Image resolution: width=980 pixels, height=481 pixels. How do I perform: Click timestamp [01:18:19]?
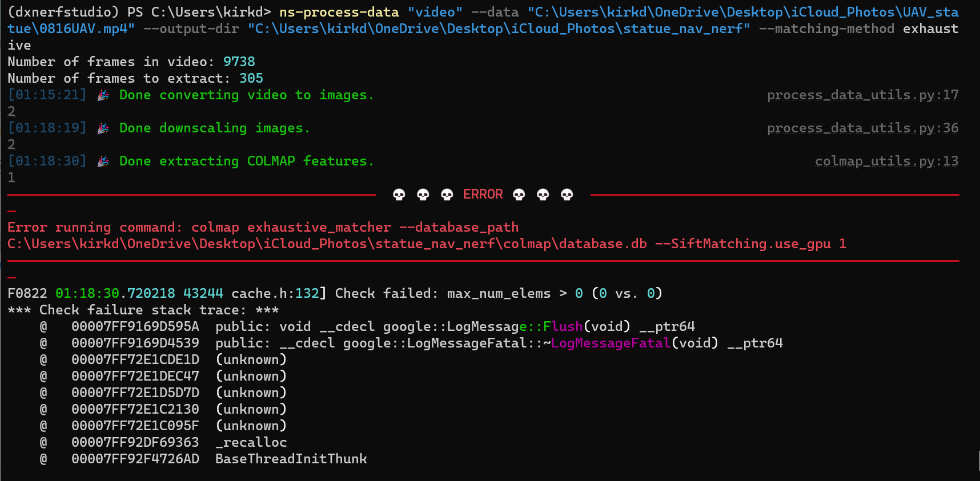pyautogui.click(x=47, y=128)
